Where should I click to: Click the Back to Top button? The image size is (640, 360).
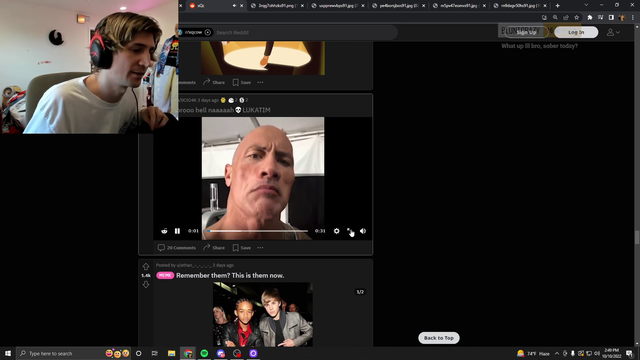[x=439, y=338]
